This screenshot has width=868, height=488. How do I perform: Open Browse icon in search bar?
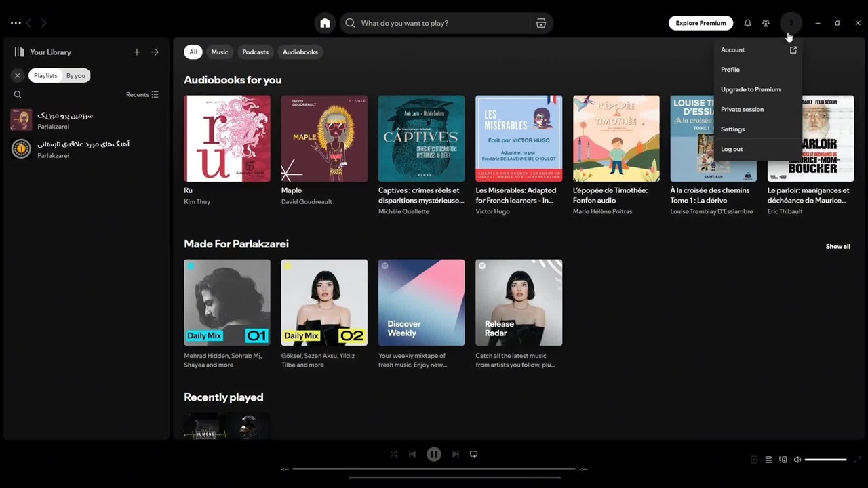point(540,23)
